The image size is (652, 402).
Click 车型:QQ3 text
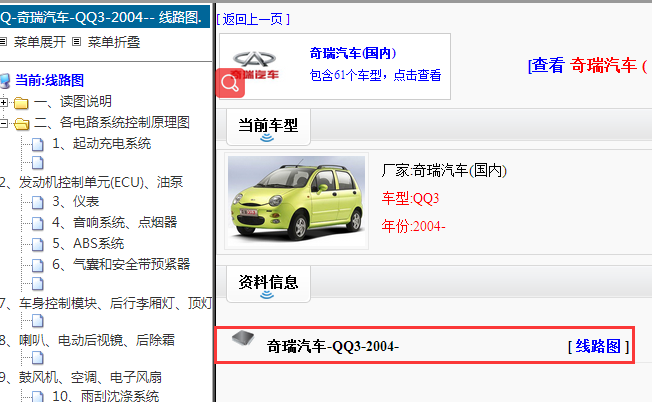410,199
